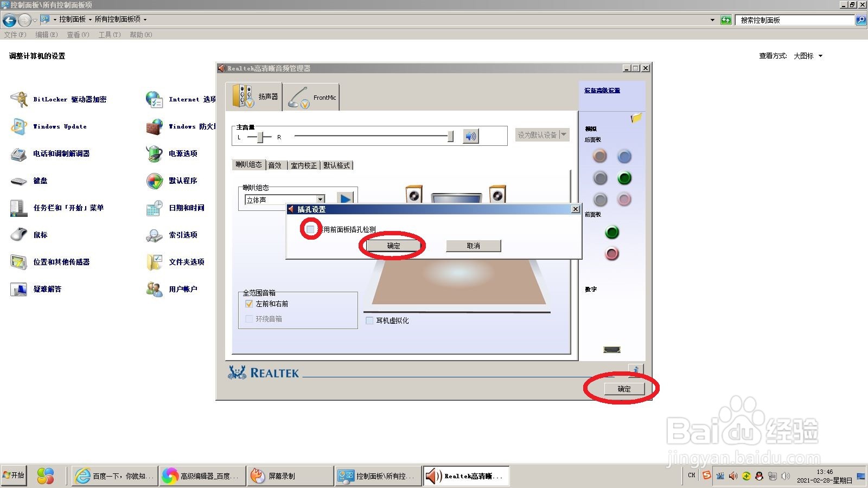Expand the address bar history dropdown
Image resolution: width=868 pixels, height=488 pixels.
712,20
